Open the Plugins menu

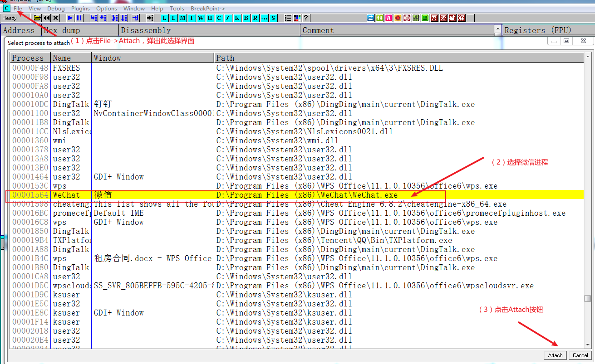click(80, 8)
